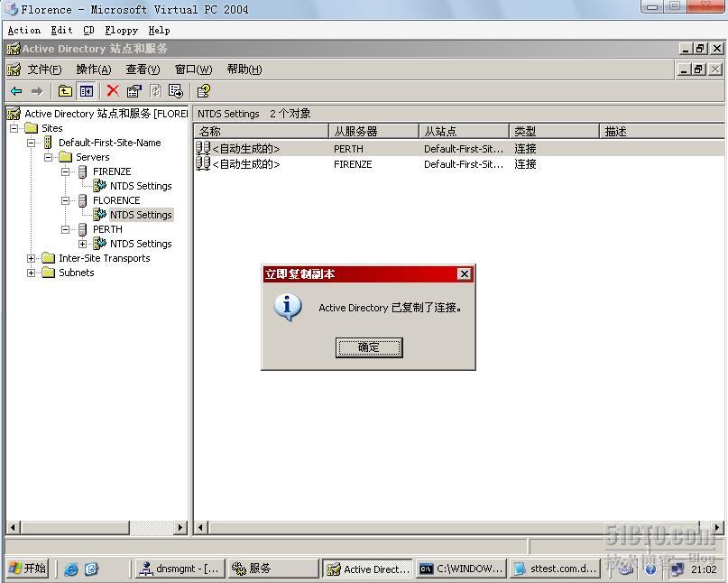Collapse the FLORENCE server node
The image size is (728, 583).
pyautogui.click(x=66, y=200)
